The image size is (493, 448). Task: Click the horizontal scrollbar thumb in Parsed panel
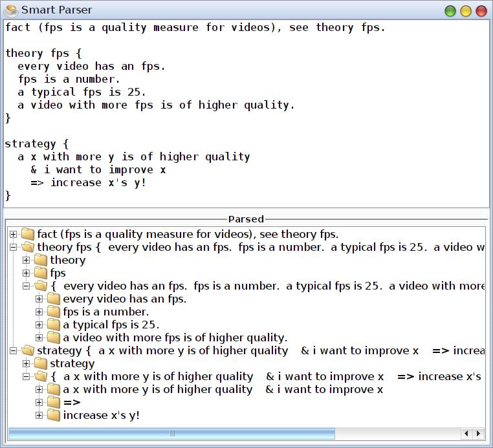(x=171, y=433)
